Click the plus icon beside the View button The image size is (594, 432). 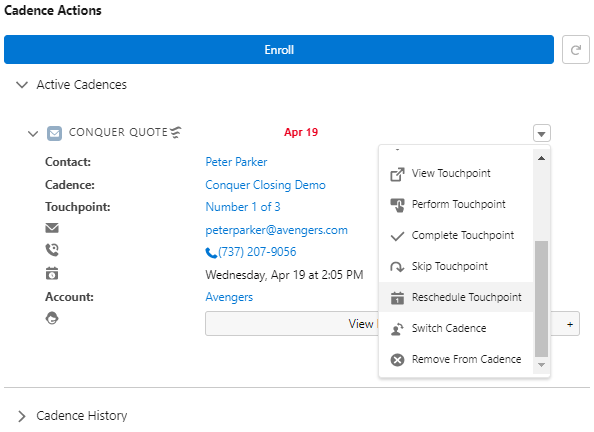click(570, 324)
